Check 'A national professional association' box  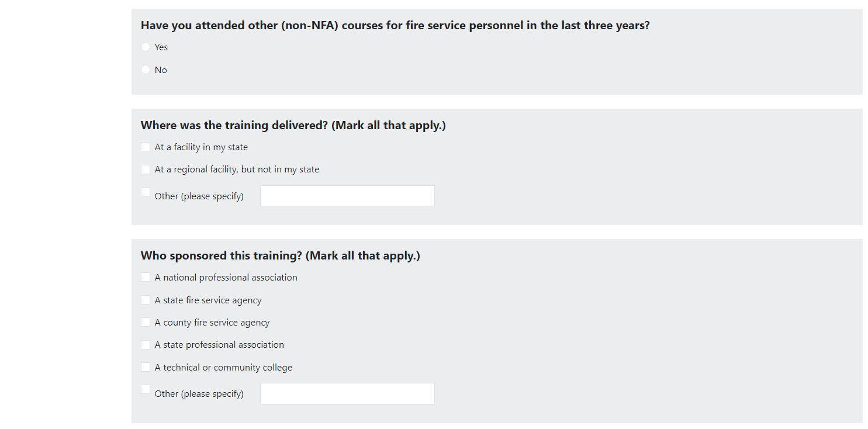pyautogui.click(x=146, y=277)
